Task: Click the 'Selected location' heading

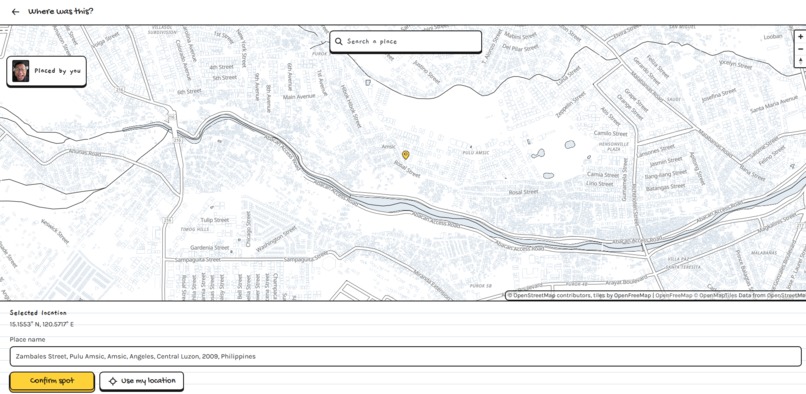Action: point(38,313)
